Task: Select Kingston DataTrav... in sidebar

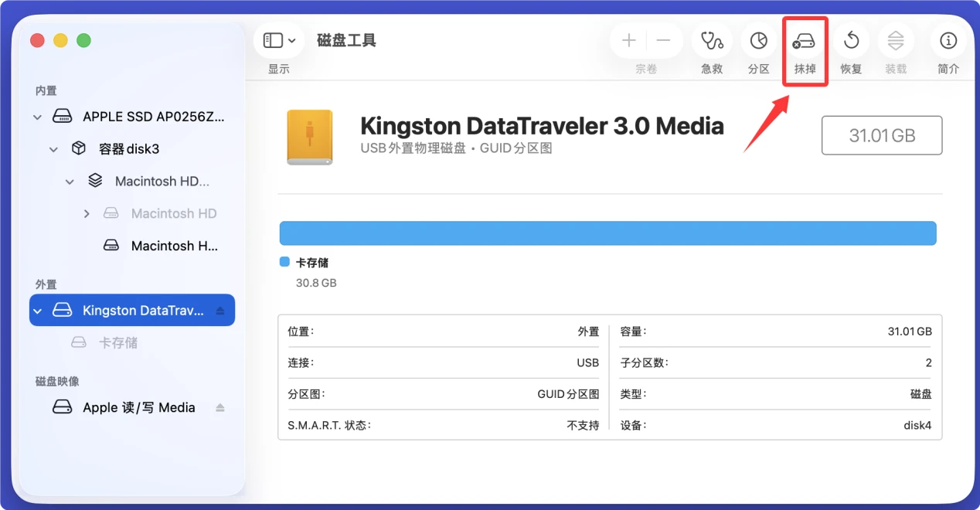Action: tap(132, 311)
